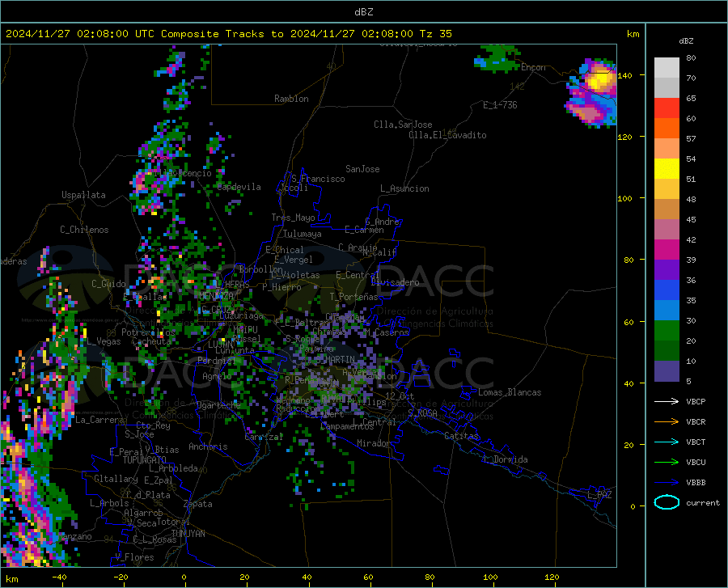Click the Zapata place label
This screenshot has width=728, height=588.
point(198,504)
